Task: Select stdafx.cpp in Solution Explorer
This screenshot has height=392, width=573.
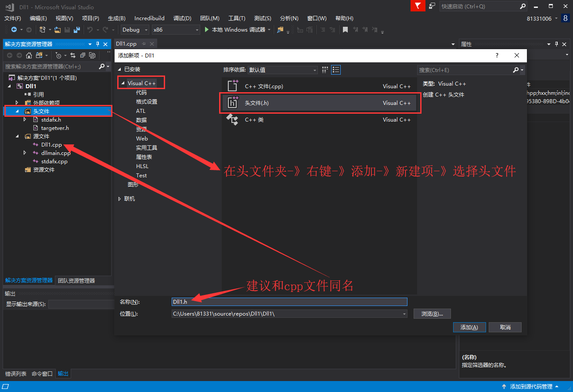Action: coord(54,162)
